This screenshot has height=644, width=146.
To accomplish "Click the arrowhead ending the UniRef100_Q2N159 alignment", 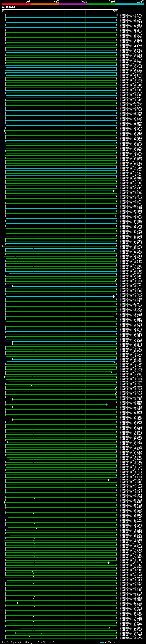I will (109, 628).
